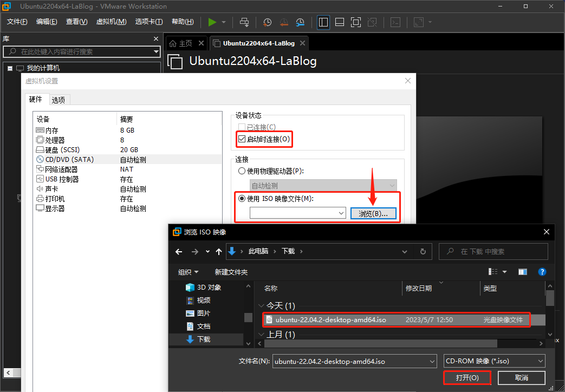Select the 使用物理驱动器 radio button
565x392 pixels.
click(x=242, y=171)
